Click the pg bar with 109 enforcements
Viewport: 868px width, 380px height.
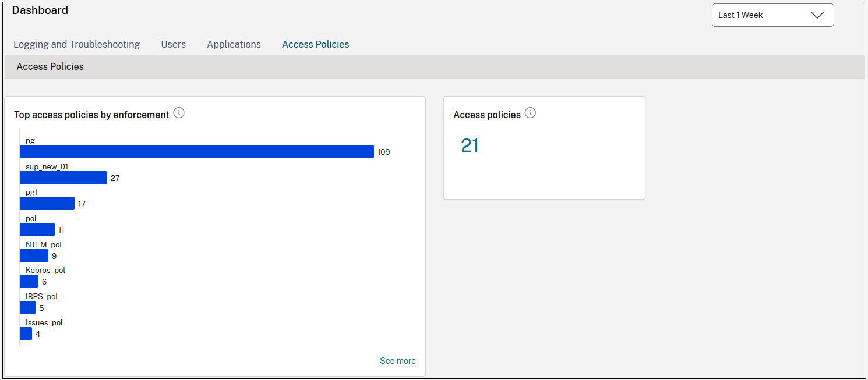tap(196, 152)
